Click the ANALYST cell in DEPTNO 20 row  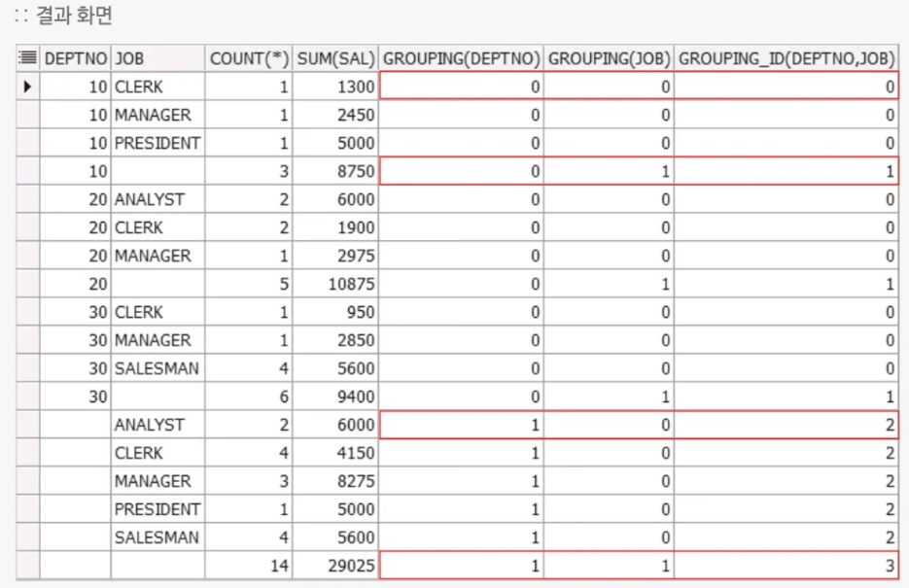coord(157,199)
